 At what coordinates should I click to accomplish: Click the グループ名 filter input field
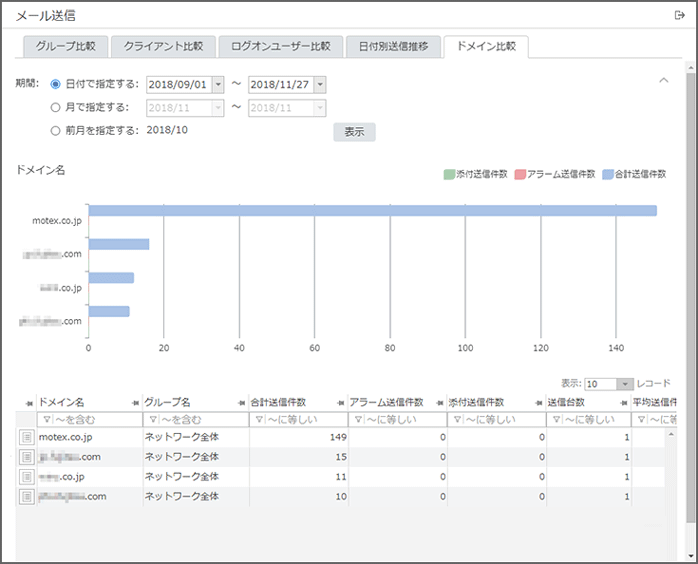click(x=196, y=419)
